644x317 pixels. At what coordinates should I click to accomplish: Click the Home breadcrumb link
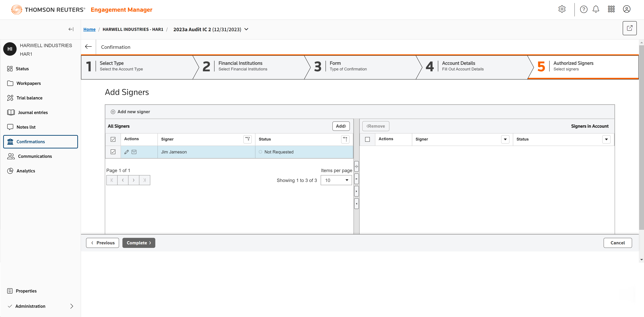(x=89, y=29)
